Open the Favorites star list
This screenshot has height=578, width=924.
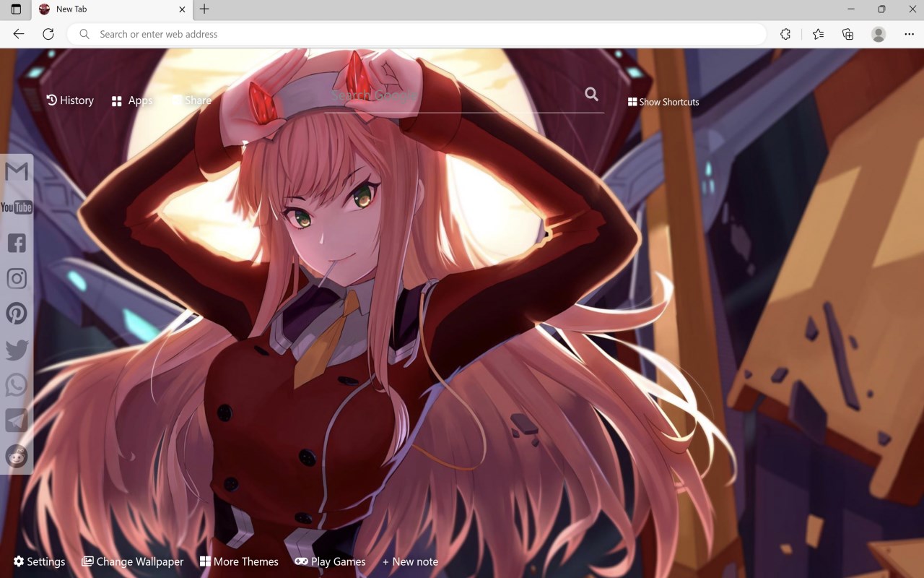[818, 34]
